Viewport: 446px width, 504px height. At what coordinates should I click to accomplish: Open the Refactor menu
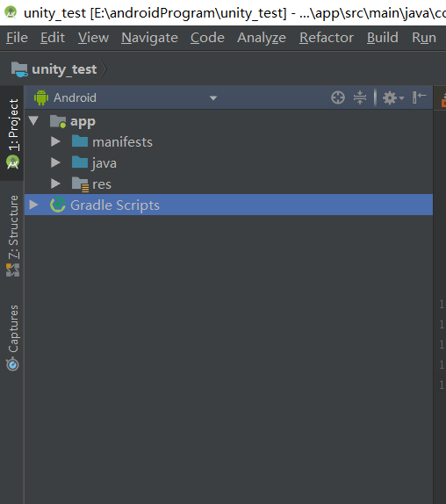[x=327, y=38]
